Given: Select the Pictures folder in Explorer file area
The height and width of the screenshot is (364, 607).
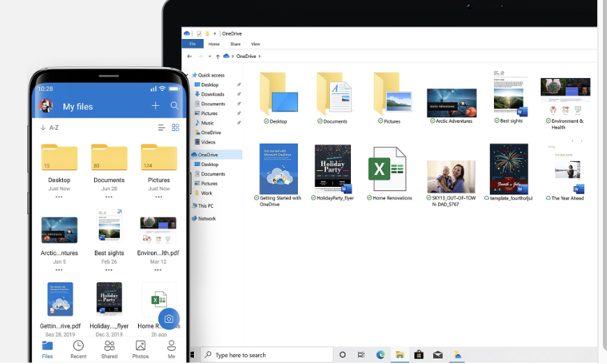Looking at the screenshot, I should click(x=392, y=98).
